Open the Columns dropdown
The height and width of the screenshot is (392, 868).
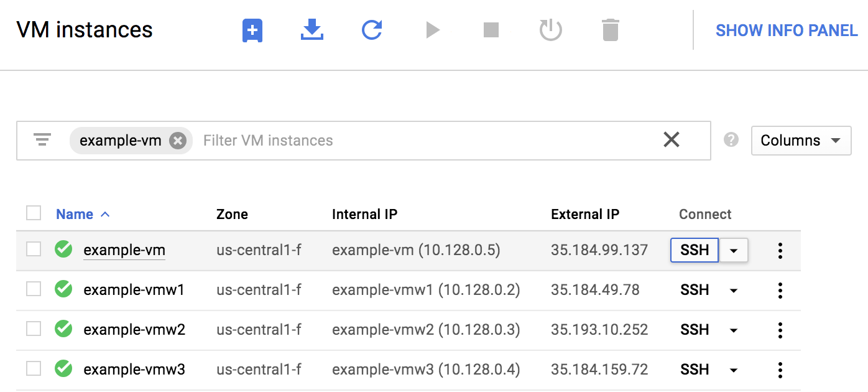click(x=801, y=141)
